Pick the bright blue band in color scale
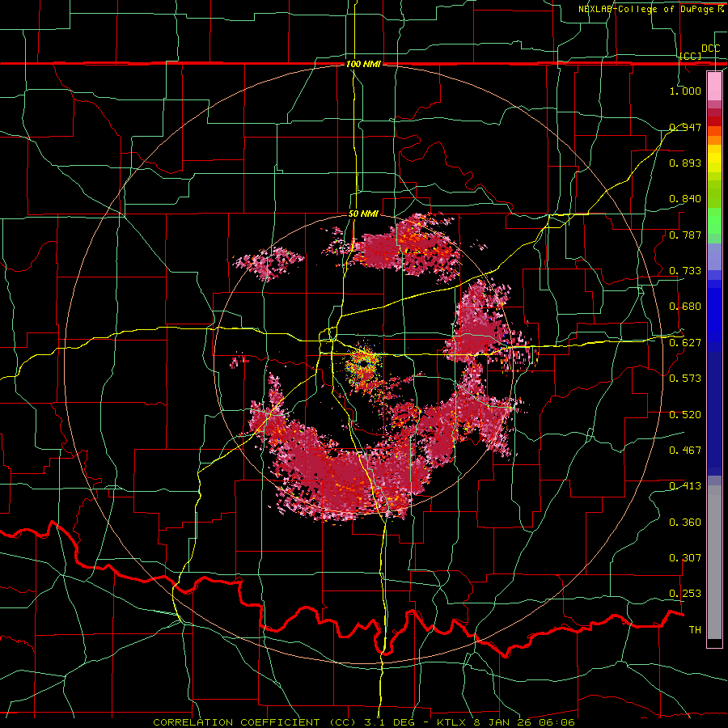The width and height of the screenshot is (728, 728). [714, 315]
